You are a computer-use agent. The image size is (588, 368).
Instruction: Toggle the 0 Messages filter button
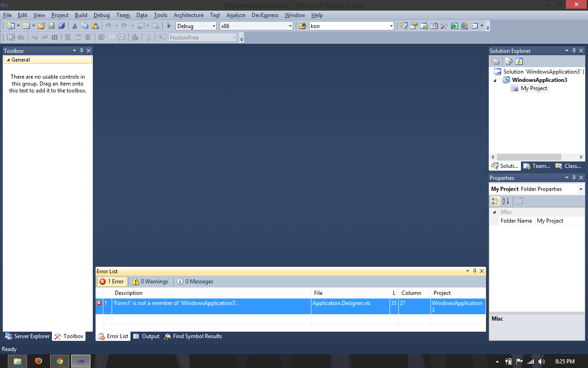click(x=195, y=282)
